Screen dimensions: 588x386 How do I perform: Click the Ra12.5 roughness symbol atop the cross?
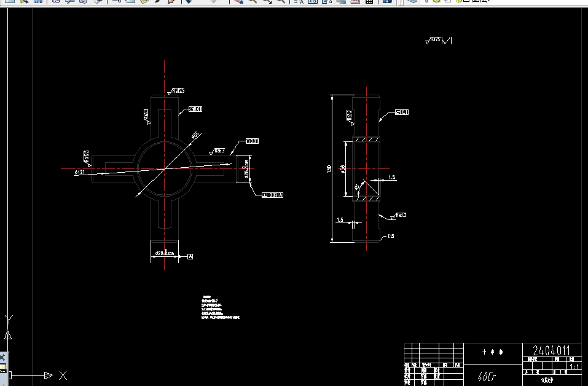(x=176, y=91)
